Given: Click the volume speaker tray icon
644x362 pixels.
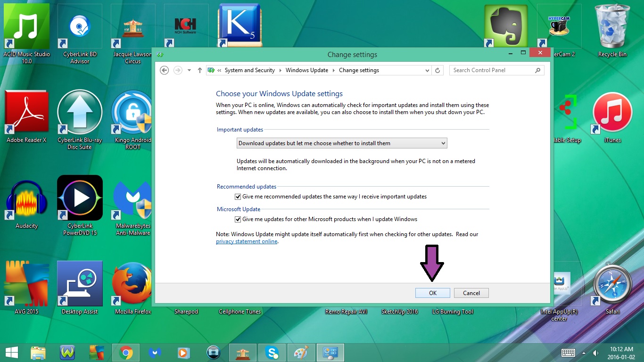Looking at the screenshot, I should pyautogui.click(x=596, y=353).
